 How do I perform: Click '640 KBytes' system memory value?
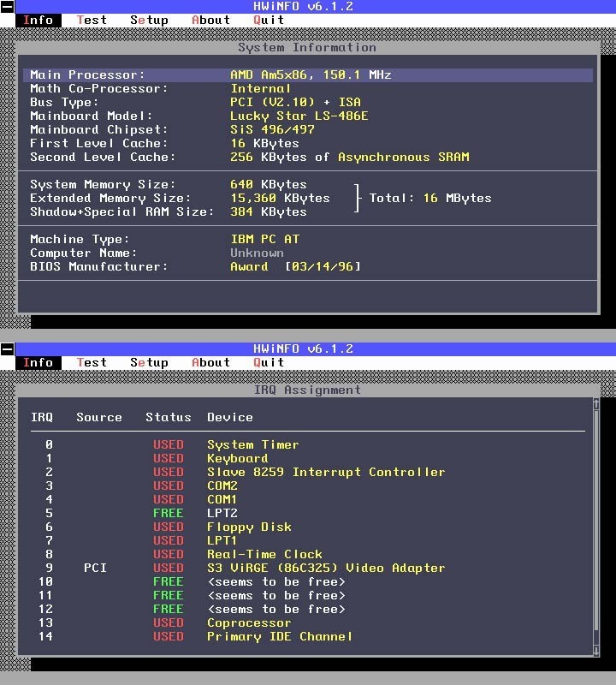pyautogui.click(x=269, y=184)
